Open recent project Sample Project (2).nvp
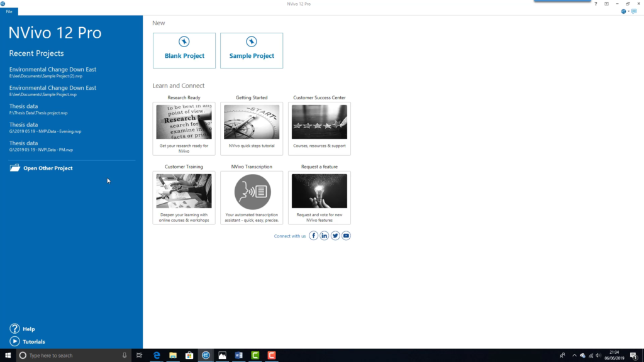The height and width of the screenshot is (362, 644). [53, 72]
